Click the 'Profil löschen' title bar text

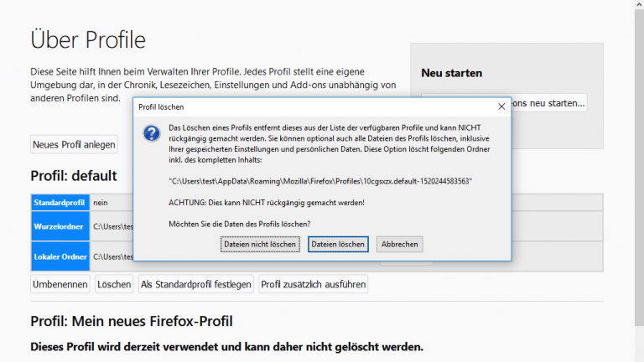pos(161,107)
